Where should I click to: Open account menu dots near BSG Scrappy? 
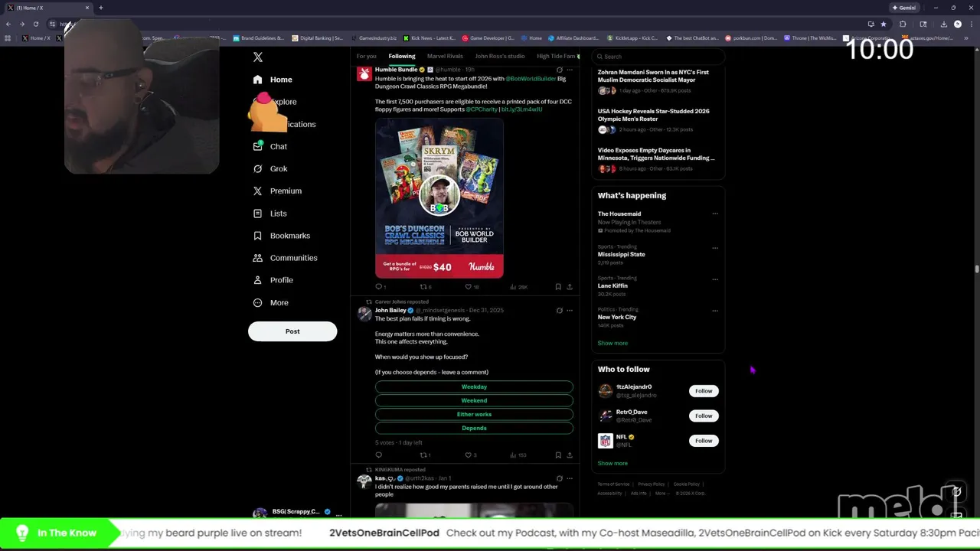pyautogui.click(x=338, y=515)
